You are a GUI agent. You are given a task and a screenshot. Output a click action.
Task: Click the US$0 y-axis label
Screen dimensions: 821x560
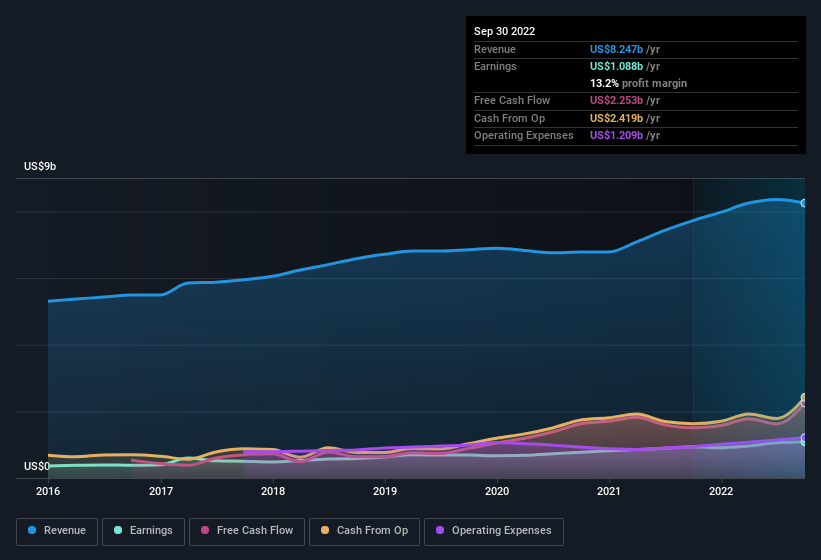click(37, 466)
